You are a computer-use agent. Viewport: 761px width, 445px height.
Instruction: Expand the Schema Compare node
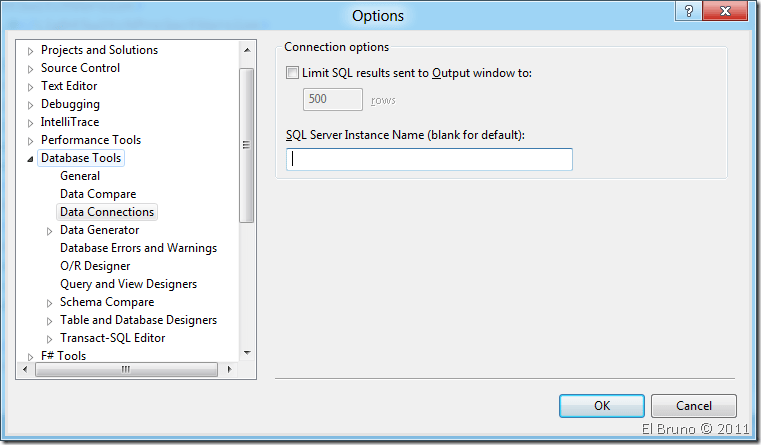pyautogui.click(x=50, y=303)
